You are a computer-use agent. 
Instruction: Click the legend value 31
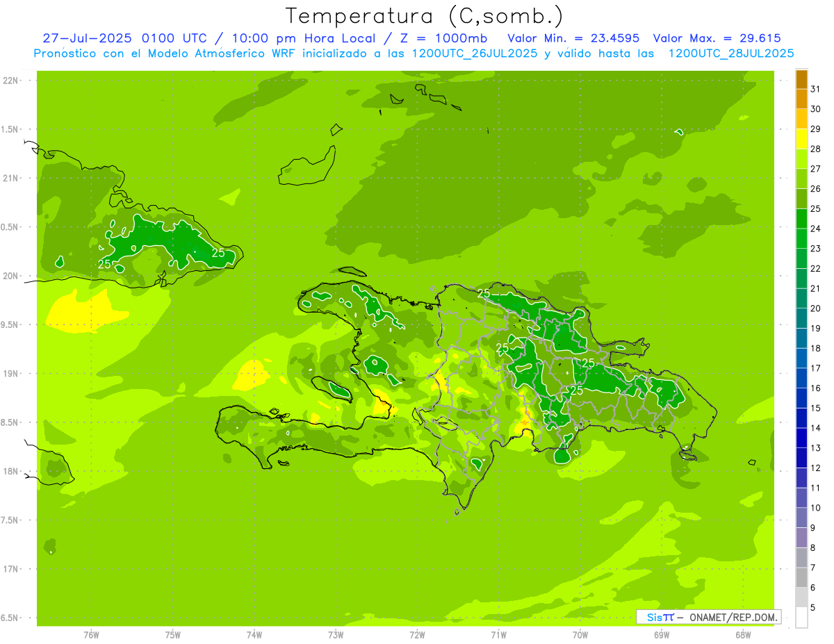816,89
